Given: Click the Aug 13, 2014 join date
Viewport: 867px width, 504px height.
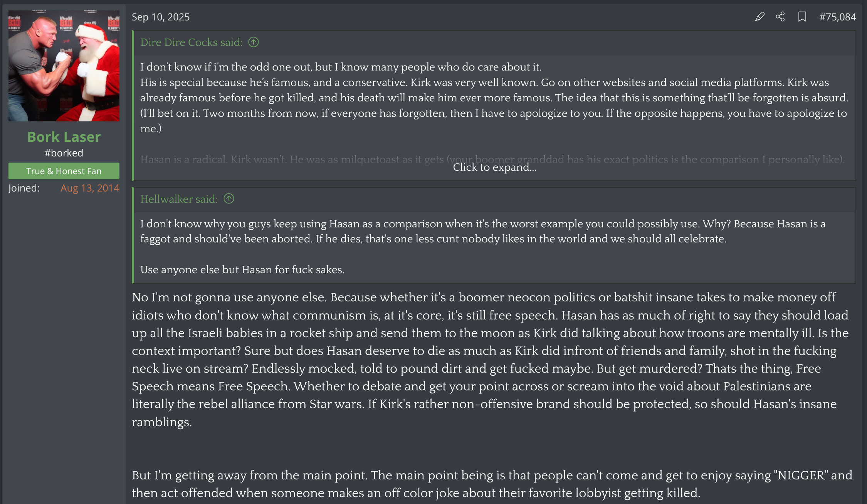Looking at the screenshot, I should pyautogui.click(x=90, y=188).
